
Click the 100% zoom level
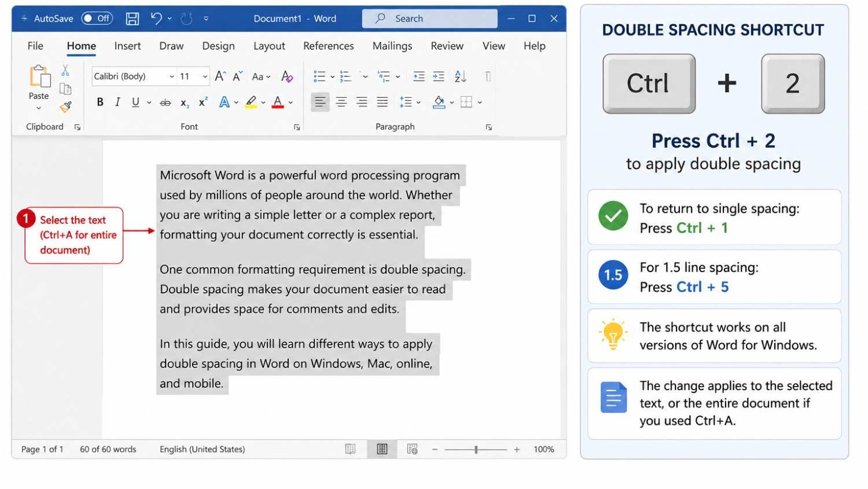(x=544, y=449)
